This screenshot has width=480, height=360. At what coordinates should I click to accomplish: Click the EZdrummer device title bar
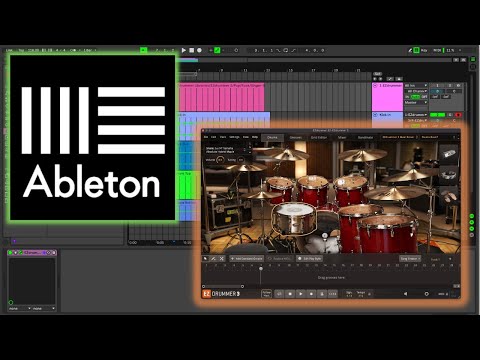pyautogui.click(x=32, y=253)
